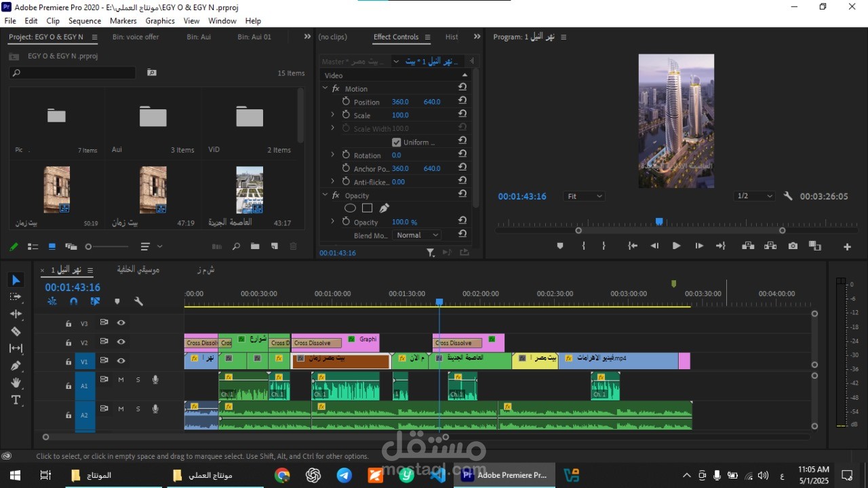This screenshot has width=868, height=488.
Task: Toggle V1 track output eye
Action: tap(121, 361)
